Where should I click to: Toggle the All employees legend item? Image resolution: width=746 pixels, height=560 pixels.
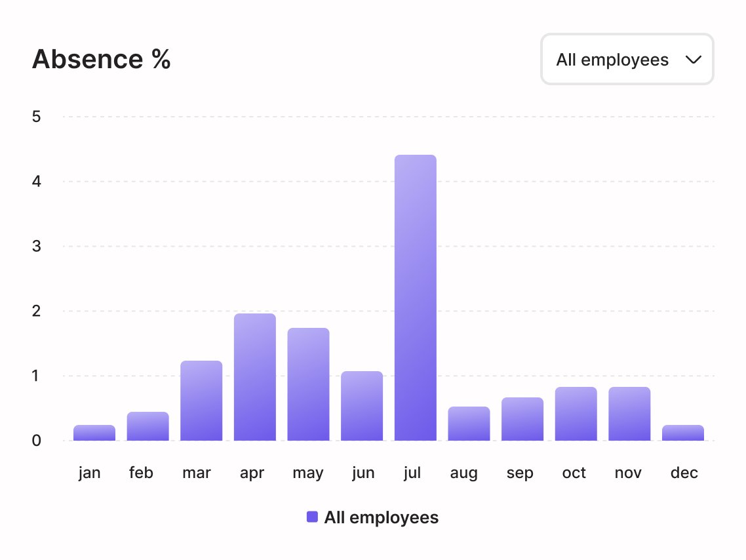point(374,517)
